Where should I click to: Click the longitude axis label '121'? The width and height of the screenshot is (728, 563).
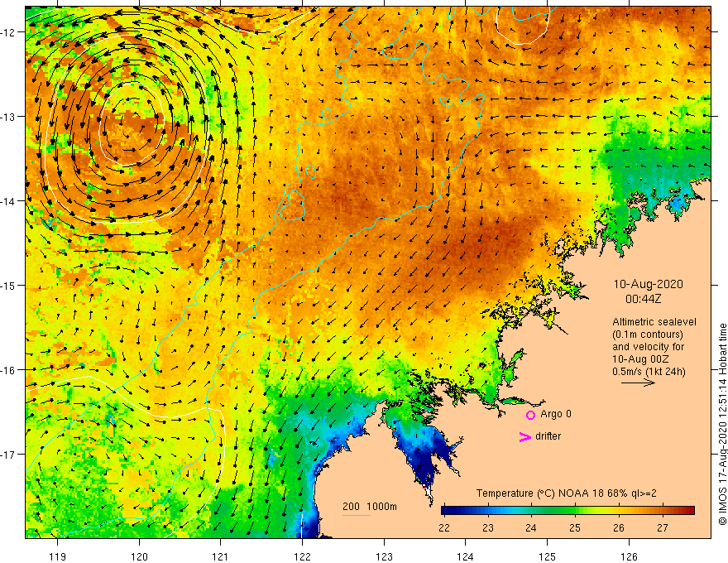[221, 556]
